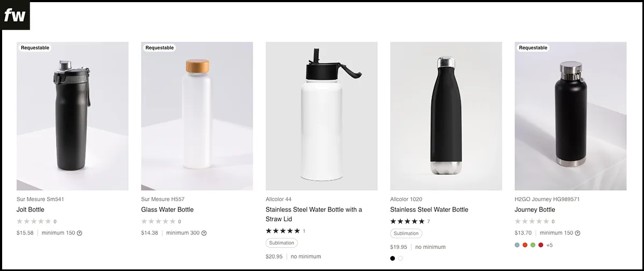Open the Glass Water Bottle title link

coord(167,209)
